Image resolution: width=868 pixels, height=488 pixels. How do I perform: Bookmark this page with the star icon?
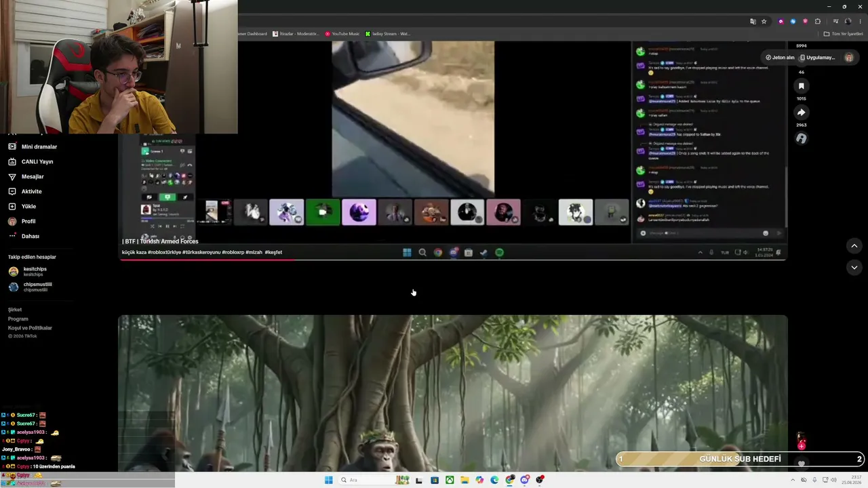(x=764, y=22)
